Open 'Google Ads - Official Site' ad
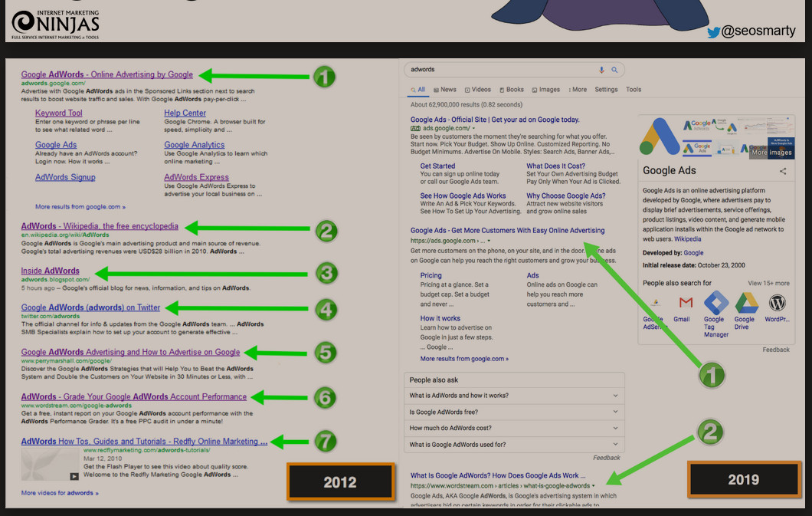Viewport: 812px width, 516px height. (x=495, y=120)
